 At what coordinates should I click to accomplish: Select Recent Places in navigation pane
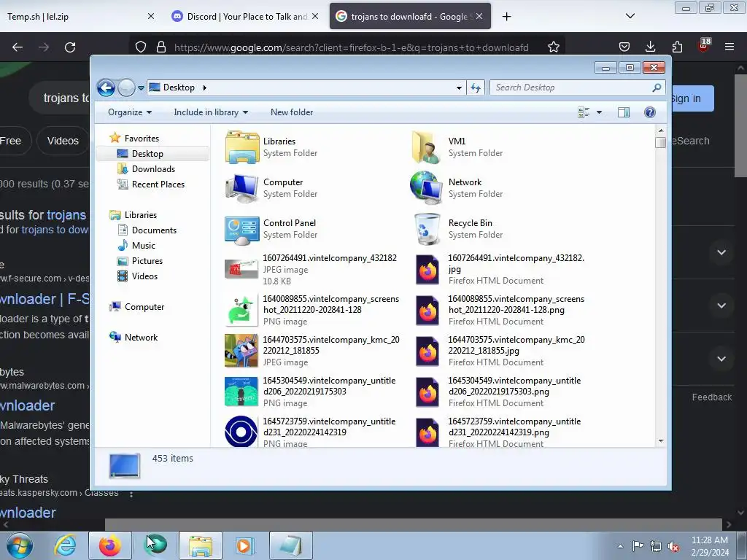pyautogui.click(x=158, y=184)
